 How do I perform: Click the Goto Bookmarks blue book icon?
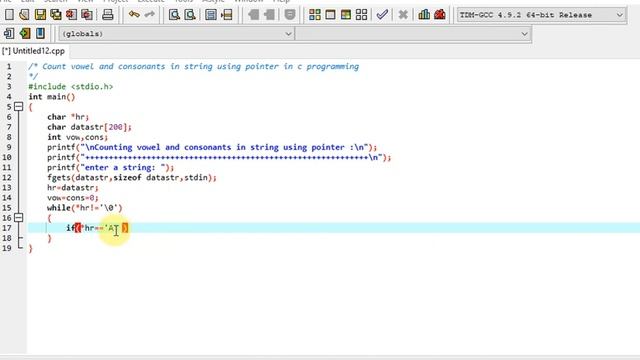(40, 33)
